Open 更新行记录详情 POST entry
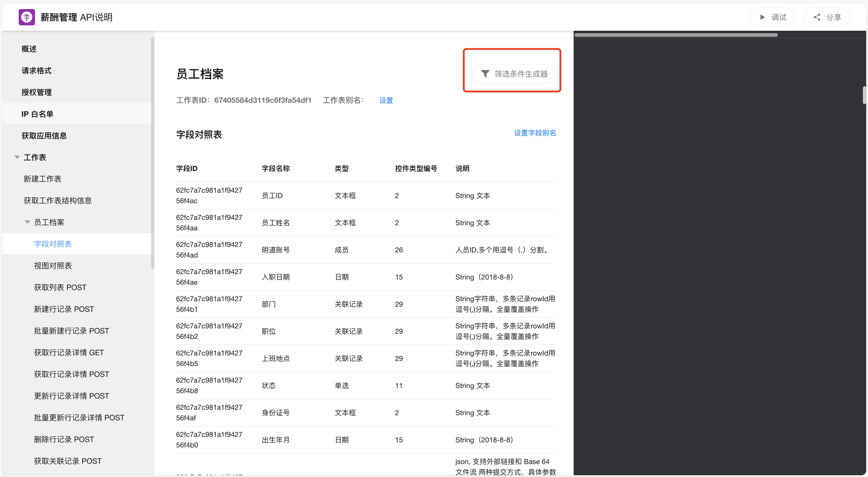 tap(71, 396)
